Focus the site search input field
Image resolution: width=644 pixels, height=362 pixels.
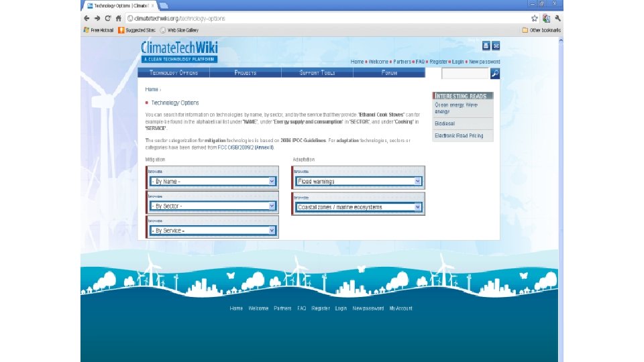pos(466,74)
